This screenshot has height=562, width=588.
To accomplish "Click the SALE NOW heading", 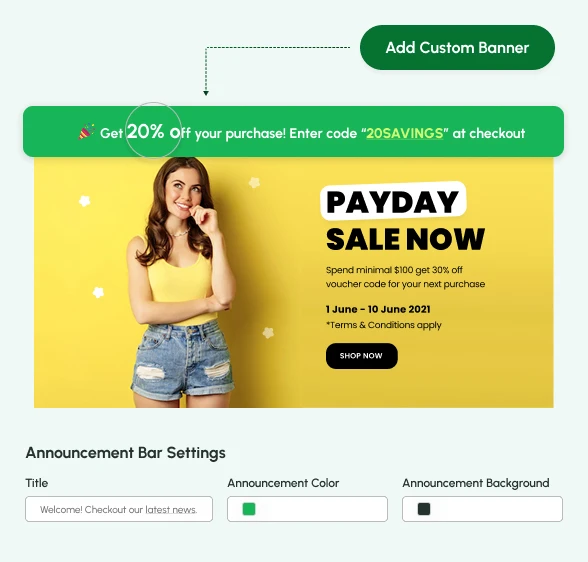I will click(x=405, y=239).
